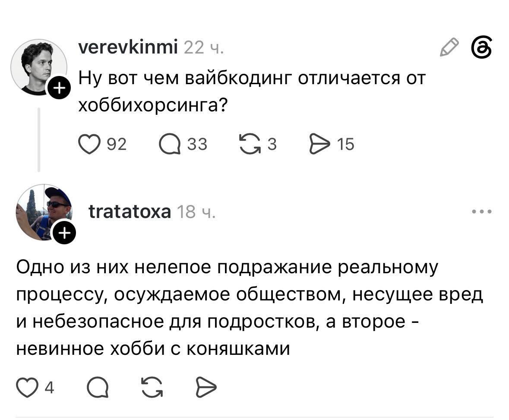Click the 33 replies count
The width and height of the screenshot is (509, 420).
(x=197, y=144)
